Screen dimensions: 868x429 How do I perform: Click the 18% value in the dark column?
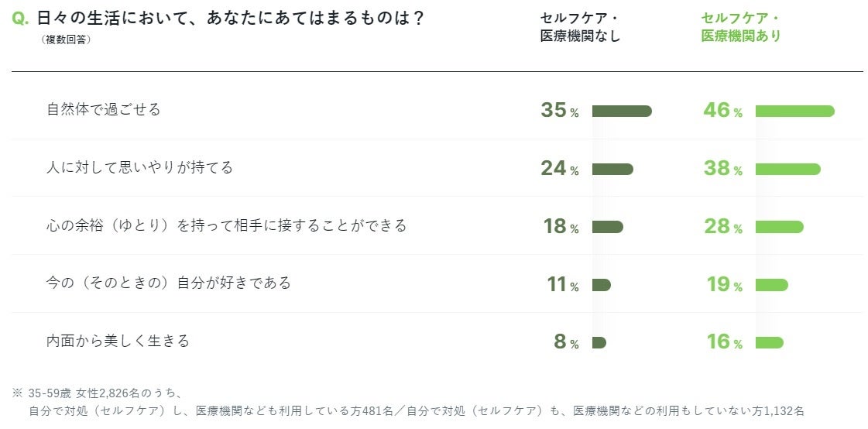pos(561,226)
